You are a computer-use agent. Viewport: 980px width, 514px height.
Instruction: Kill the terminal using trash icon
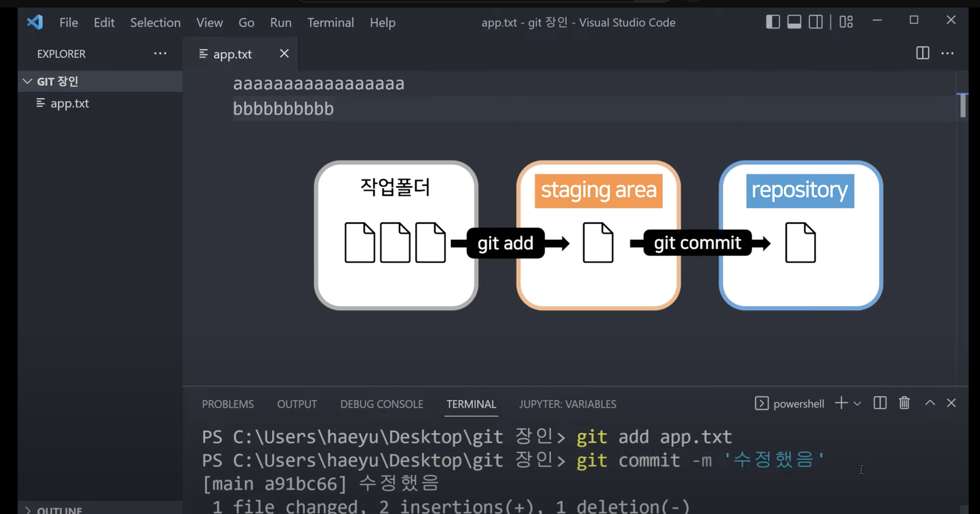click(x=904, y=403)
